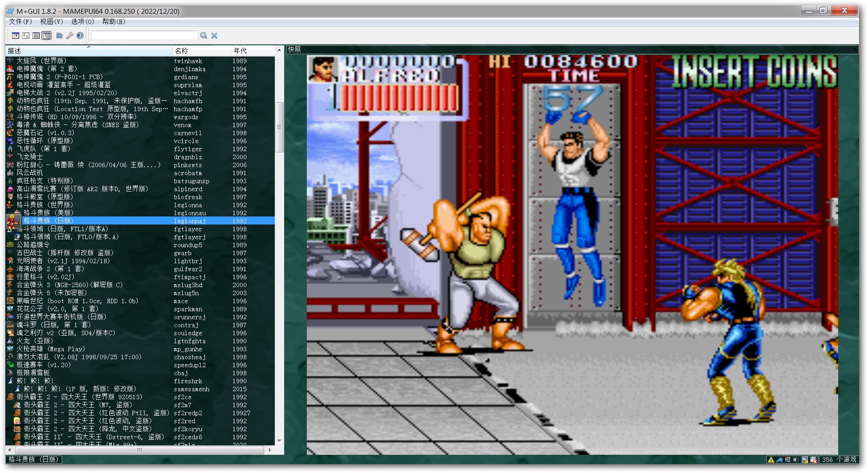The width and height of the screenshot is (868, 473).
Task: Click the status bar text 356 个游戏
Action: tap(839, 460)
